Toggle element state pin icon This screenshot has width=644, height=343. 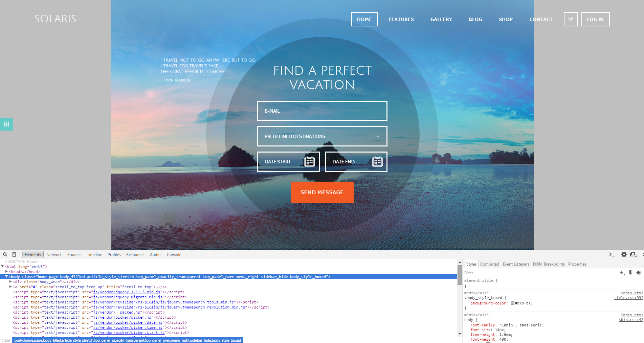630,273
